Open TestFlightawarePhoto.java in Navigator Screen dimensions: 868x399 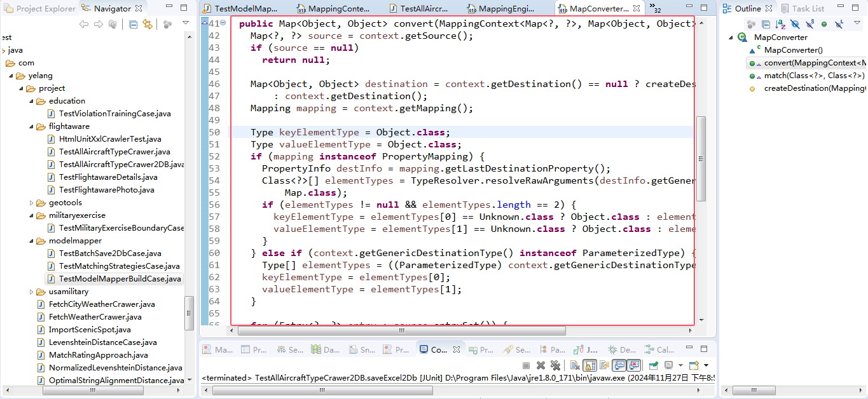coord(106,190)
